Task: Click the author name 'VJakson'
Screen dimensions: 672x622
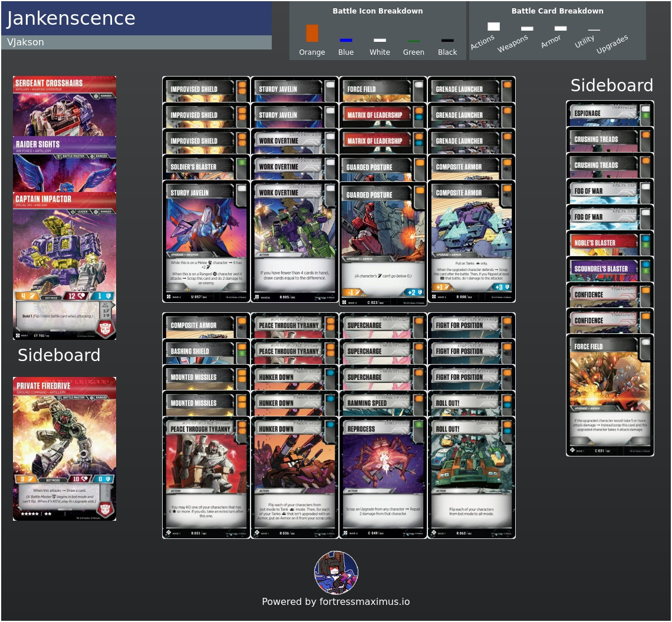Action: [x=25, y=42]
